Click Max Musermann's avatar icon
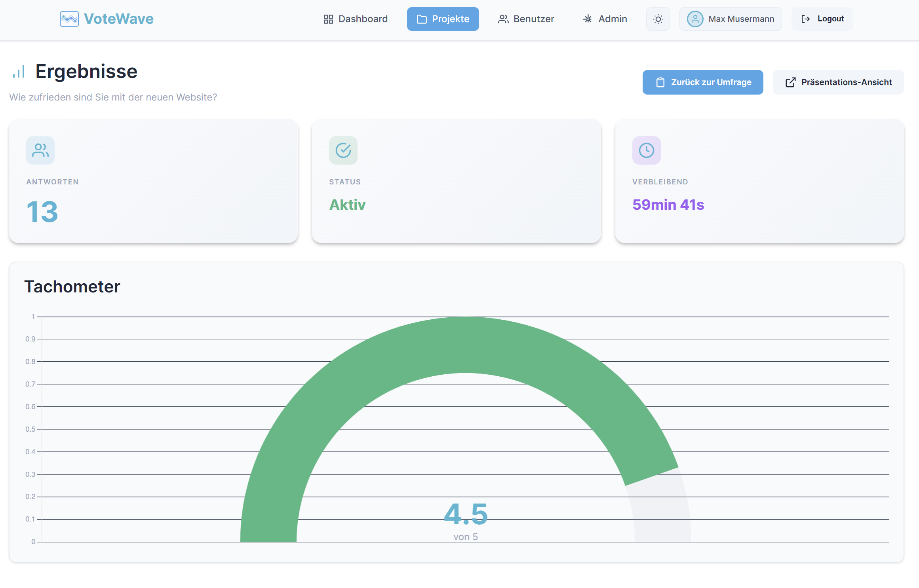This screenshot has height=588, width=919. click(x=695, y=19)
